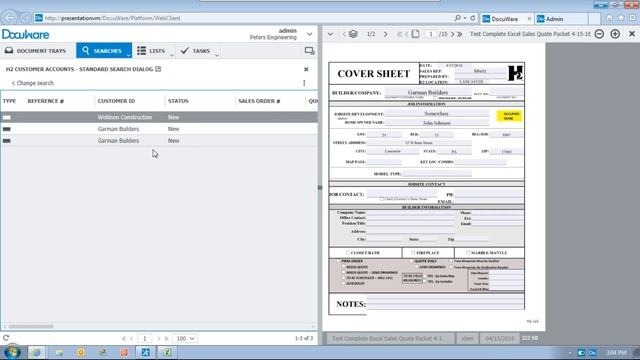Go to next document in viewer
This screenshot has width=640, height=360.
point(385,34)
